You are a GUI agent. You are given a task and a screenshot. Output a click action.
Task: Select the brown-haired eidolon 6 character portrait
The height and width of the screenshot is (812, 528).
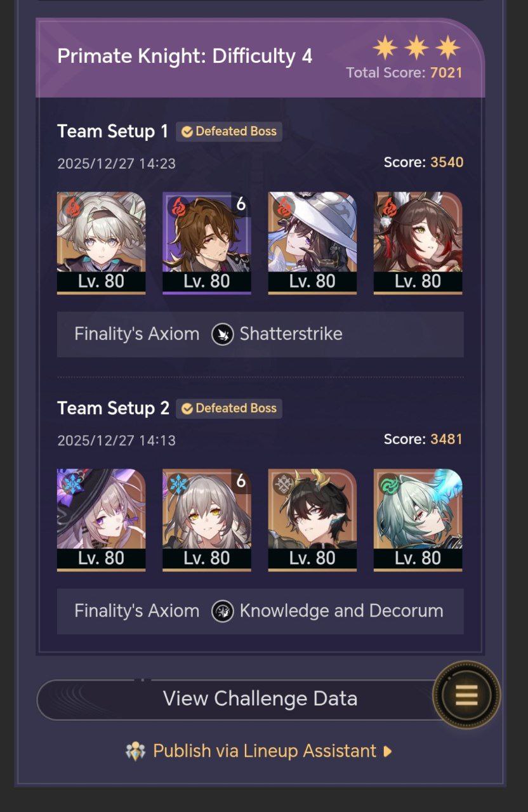[x=207, y=243]
